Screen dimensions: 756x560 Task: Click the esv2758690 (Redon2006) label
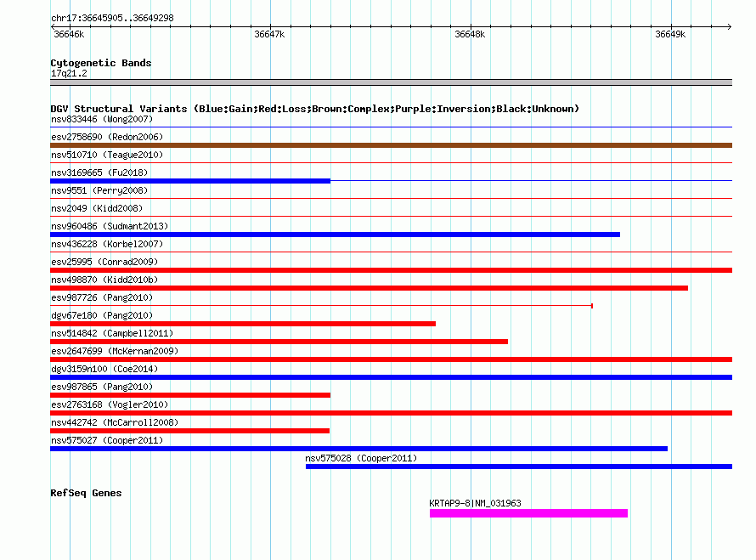click(x=107, y=137)
